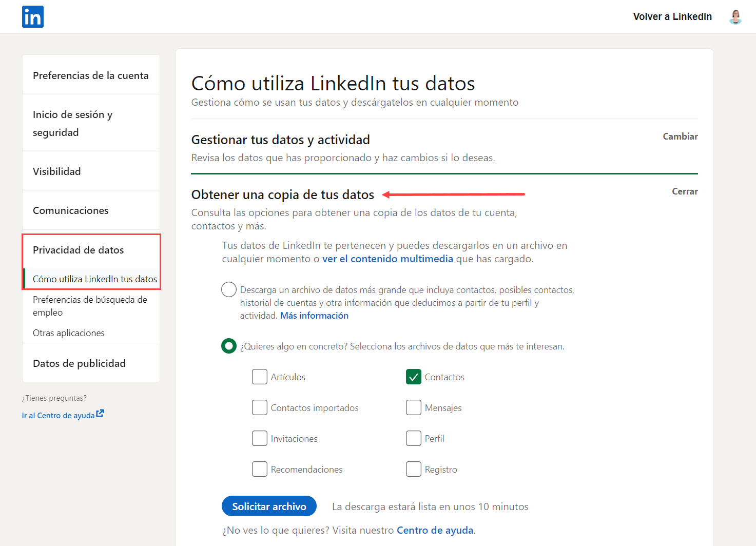Viewport: 756px width, 546px height.
Task: Open Datos de publicidad section
Action: tap(91, 363)
